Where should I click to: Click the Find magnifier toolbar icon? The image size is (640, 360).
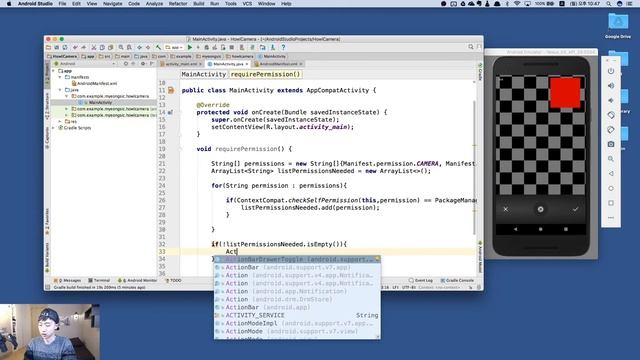(121, 47)
